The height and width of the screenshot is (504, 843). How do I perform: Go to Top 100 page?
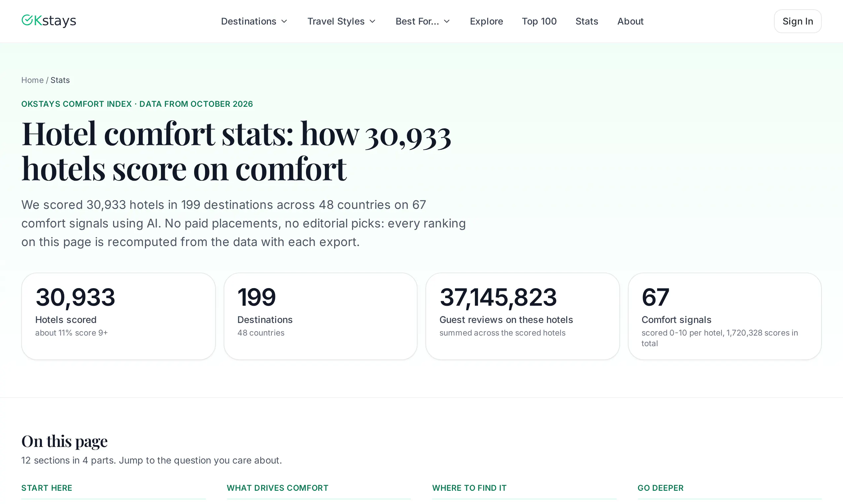[x=539, y=22]
